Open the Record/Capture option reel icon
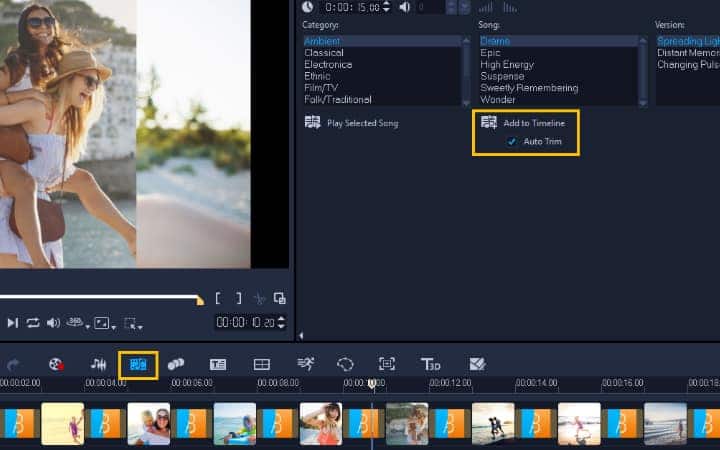The height and width of the screenshot is (450, 720). (57, 364)
